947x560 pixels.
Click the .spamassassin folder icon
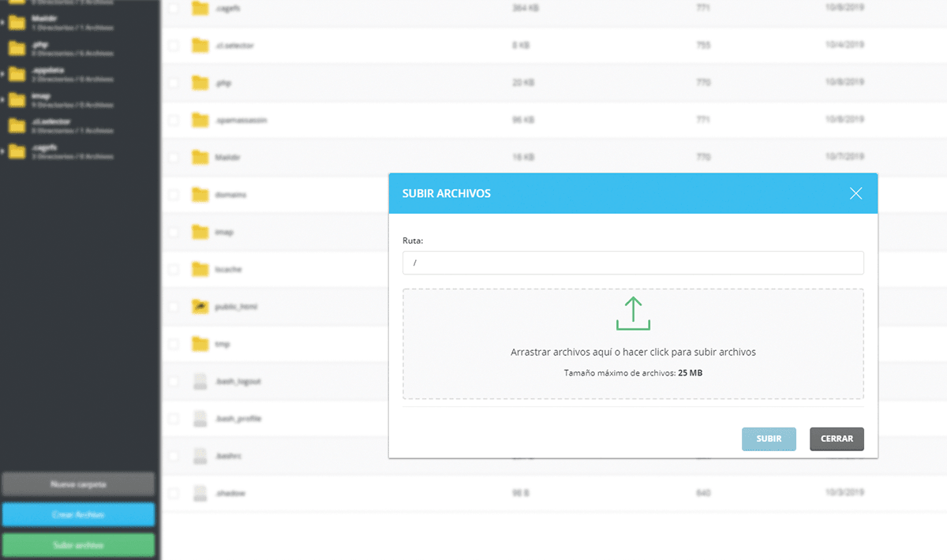[200, 120]
